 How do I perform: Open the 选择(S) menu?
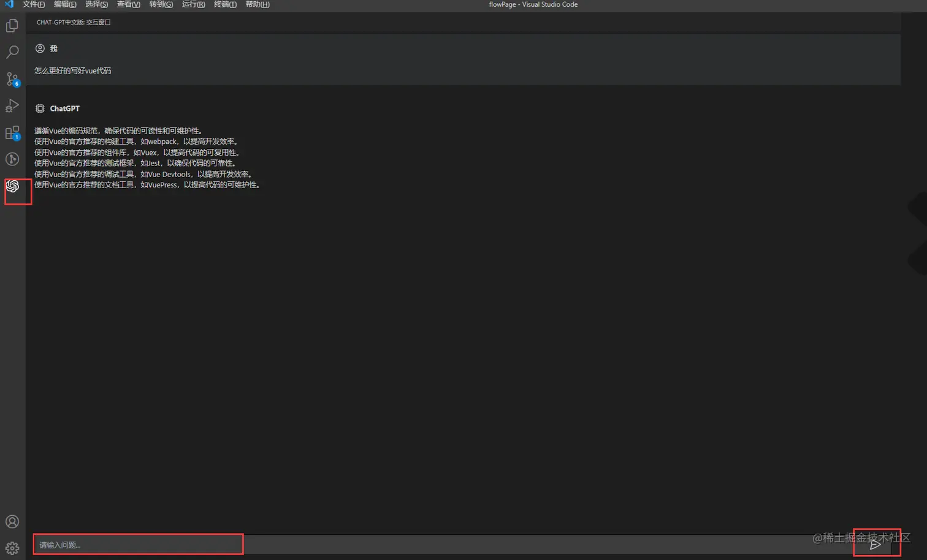coord(96,4)
